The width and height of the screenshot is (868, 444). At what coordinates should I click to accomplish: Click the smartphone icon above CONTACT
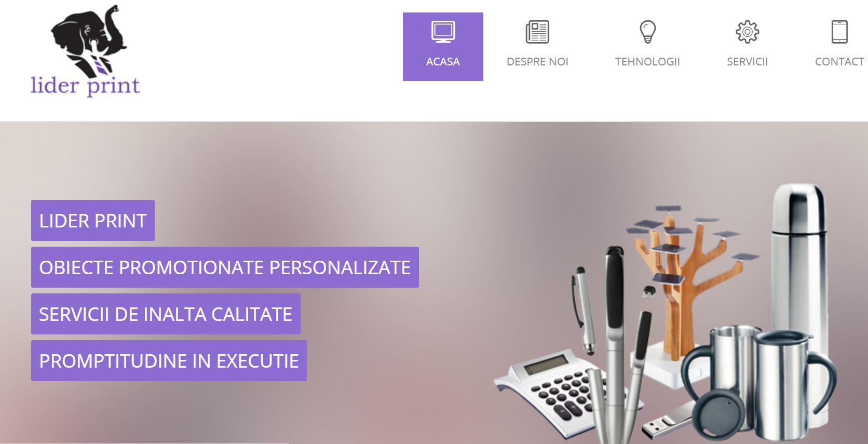point(839,32)
